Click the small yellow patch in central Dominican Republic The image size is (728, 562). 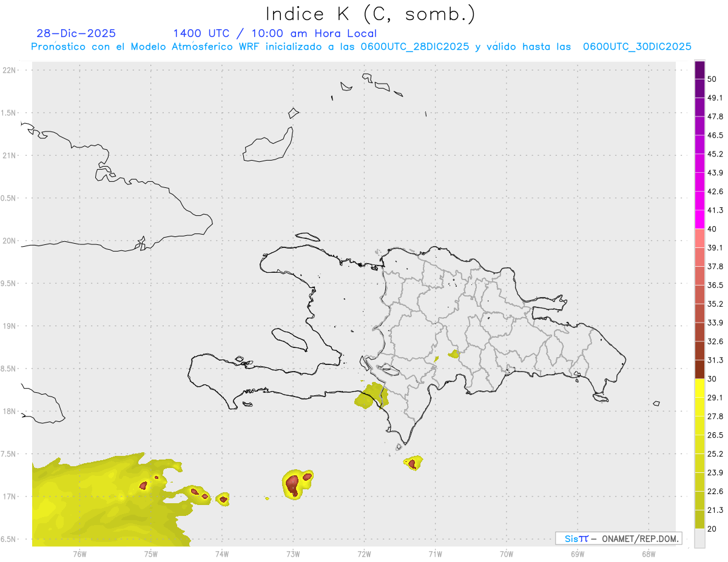tap(454, 354)
